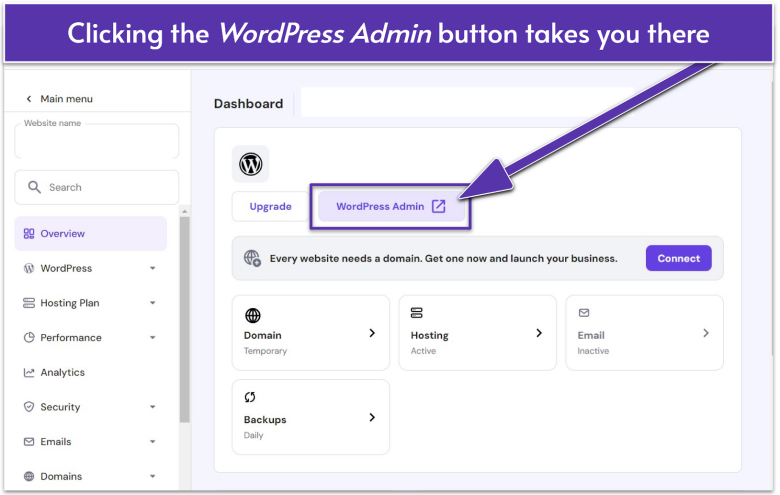This screenshot has height=495, width=780.
Task: Click the WordPress icon in sidebar menu
Action: (x=29, y=268)
